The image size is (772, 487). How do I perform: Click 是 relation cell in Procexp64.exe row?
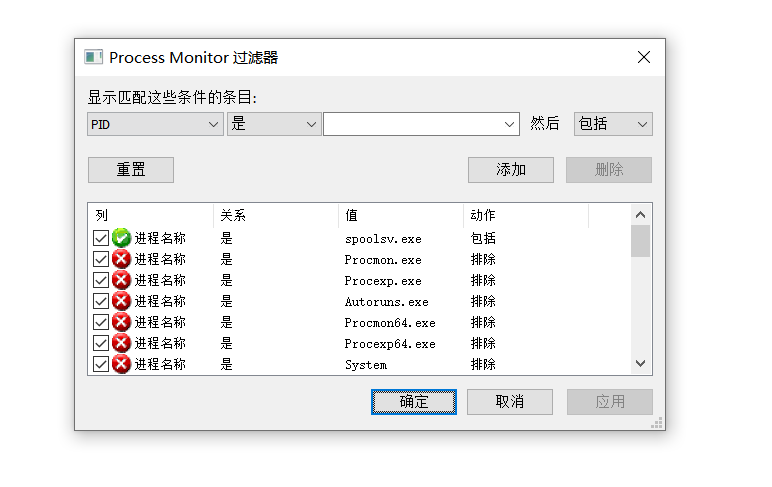pos(226,343)
